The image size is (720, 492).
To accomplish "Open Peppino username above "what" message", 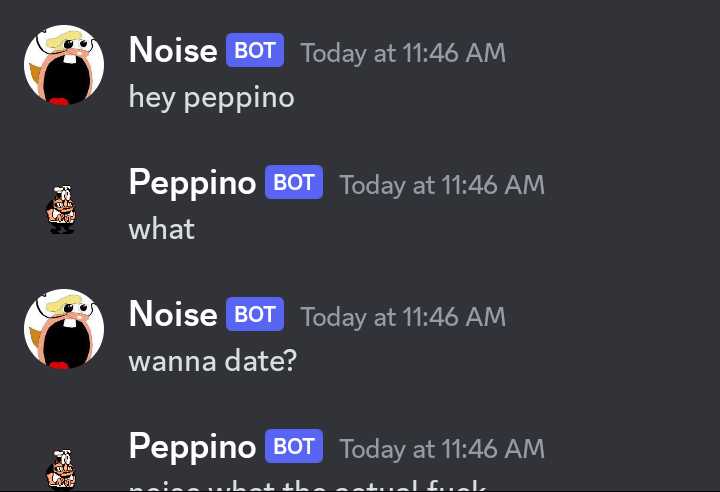I will pos(192,183).
